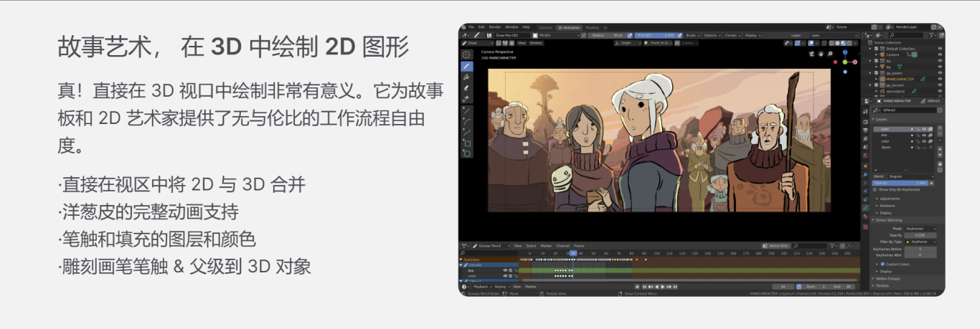Click the Tool properties tab icon
This screenshot has width=980, height=329.
coord(865,111)
